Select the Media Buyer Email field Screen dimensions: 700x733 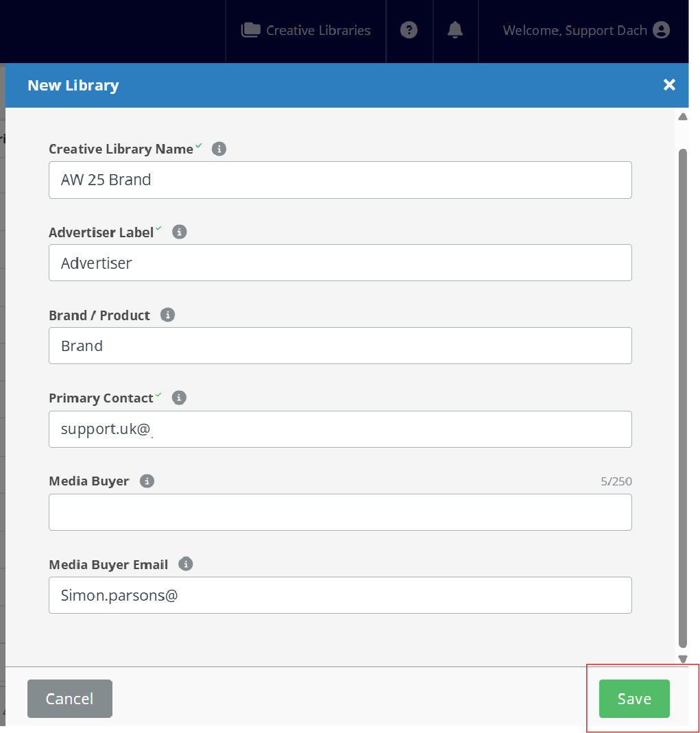click(x=340, y=595)
